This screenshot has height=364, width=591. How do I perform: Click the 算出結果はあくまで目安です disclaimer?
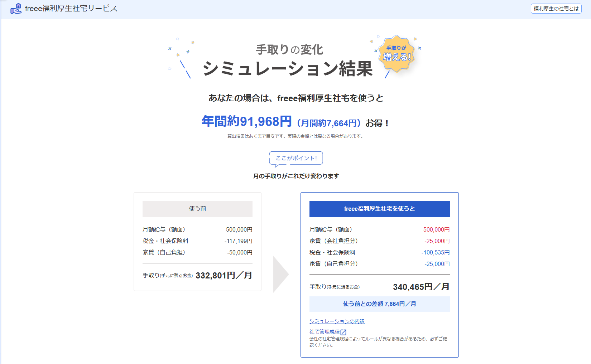tap(296, 136)
